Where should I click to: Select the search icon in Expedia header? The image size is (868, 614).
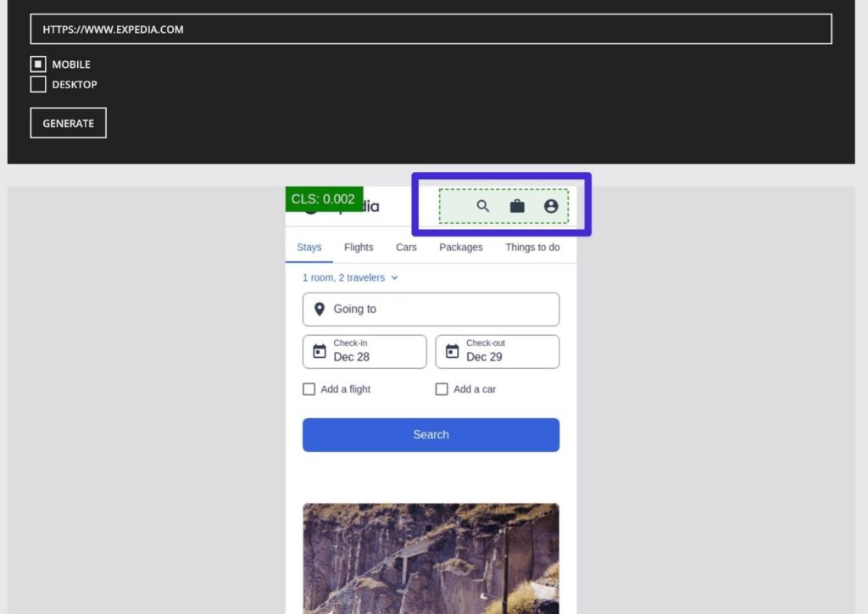(482, 206)
